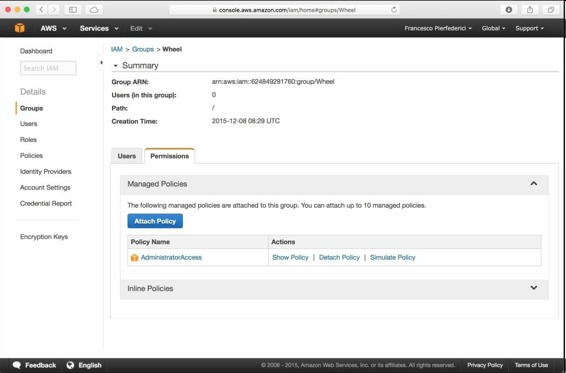Open the AdministratorAccess policy link

pos(171,257)
